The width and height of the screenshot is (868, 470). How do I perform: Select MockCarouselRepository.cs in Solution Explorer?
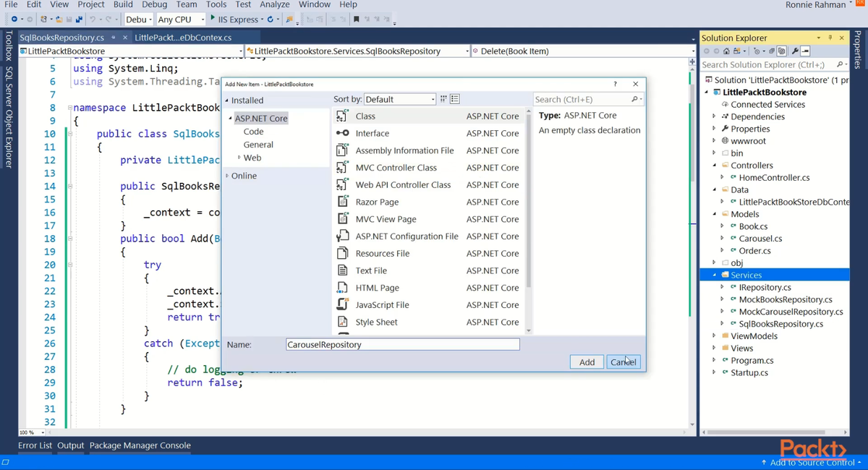point(791,312)
